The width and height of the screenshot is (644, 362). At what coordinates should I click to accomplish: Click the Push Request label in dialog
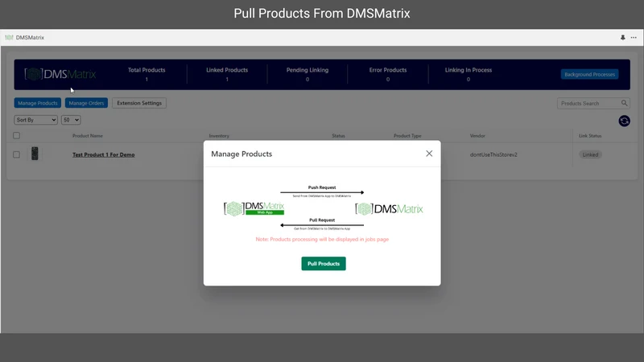point(322,187)
